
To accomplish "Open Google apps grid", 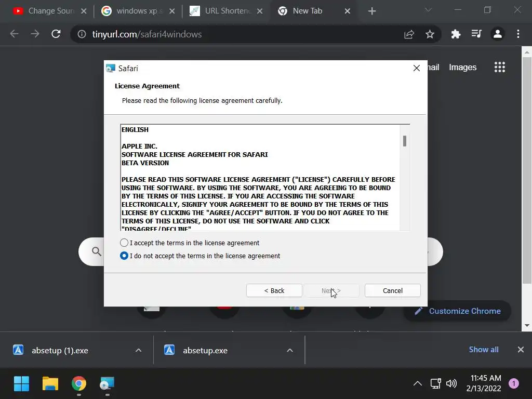I will point(499,67).
